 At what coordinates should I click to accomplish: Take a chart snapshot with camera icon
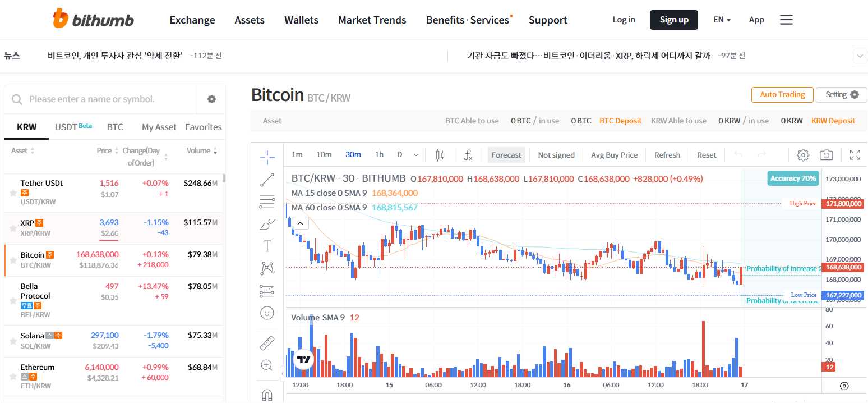coord(826,155)
